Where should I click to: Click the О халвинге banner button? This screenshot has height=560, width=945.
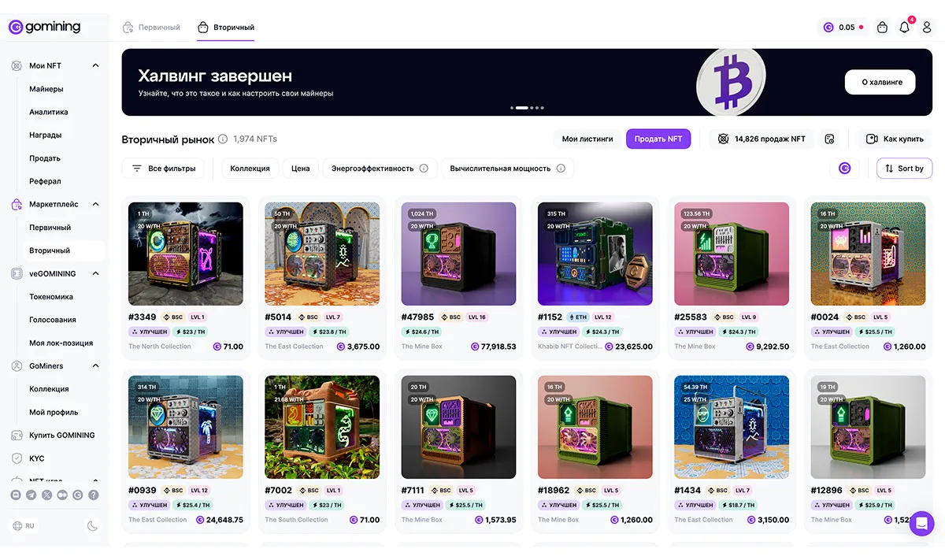point(880,82)
